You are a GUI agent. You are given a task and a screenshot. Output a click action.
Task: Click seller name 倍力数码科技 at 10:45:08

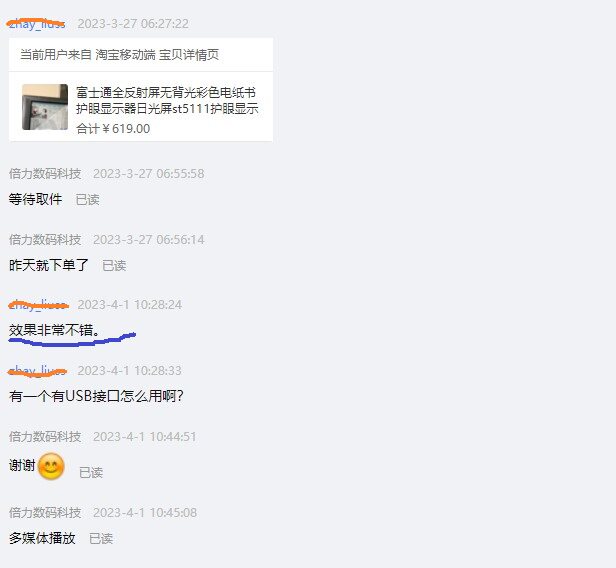tap(45, 513)
